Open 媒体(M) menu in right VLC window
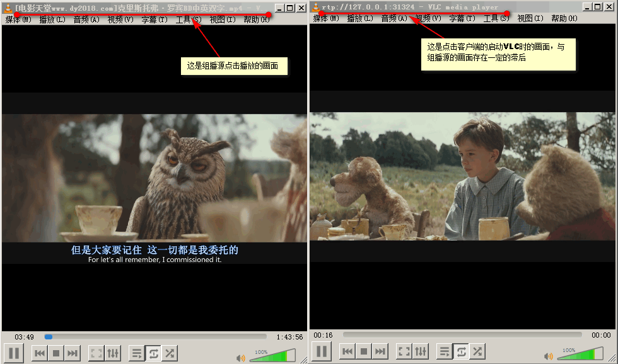Image resolution: width=618 pixels, height=364 pixels. click(x=326, y=18)
